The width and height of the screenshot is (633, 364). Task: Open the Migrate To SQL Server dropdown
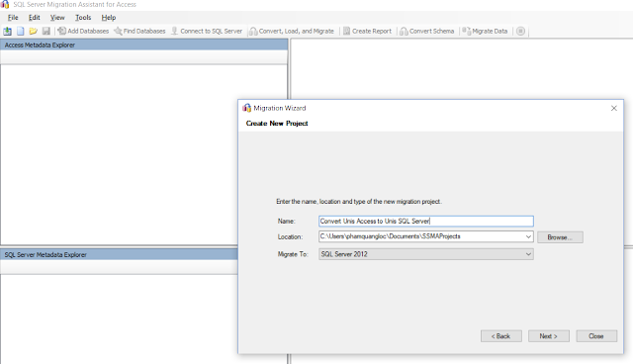(426, 254)
